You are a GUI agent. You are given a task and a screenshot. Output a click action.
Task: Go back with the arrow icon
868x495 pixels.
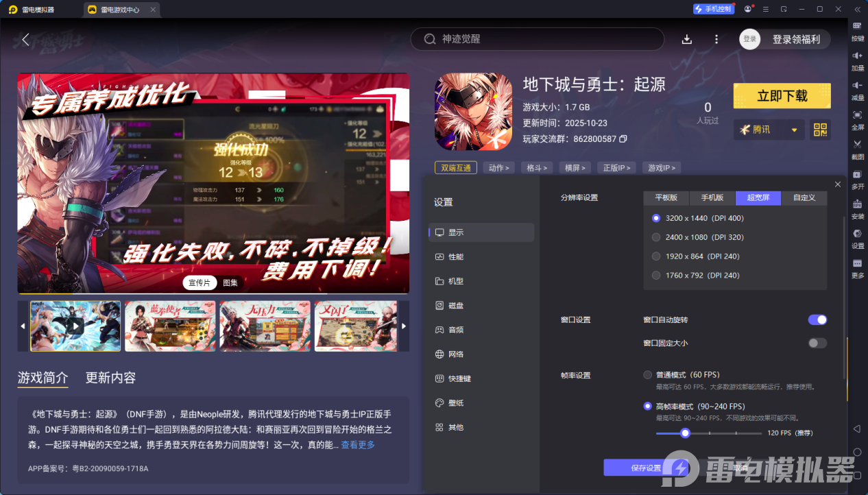tap(25, 39)
